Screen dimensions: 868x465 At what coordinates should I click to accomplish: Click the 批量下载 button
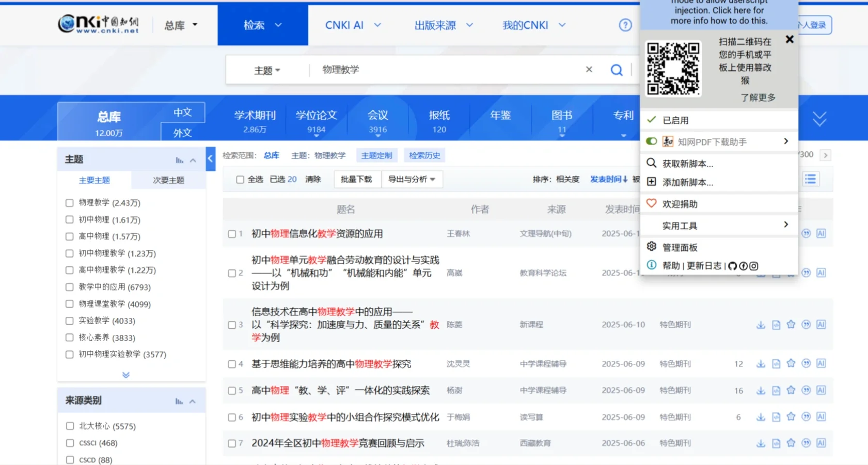tap(357, 179)
